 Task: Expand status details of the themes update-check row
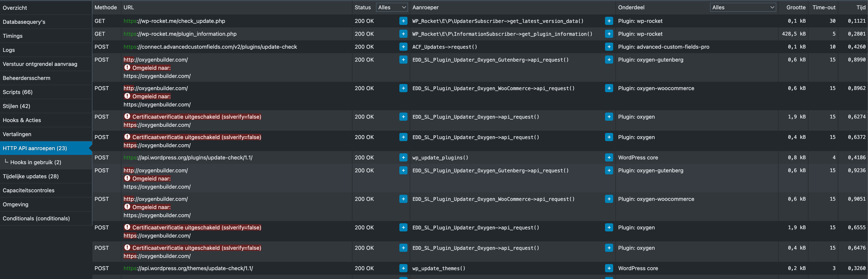(x=403, y=268)
